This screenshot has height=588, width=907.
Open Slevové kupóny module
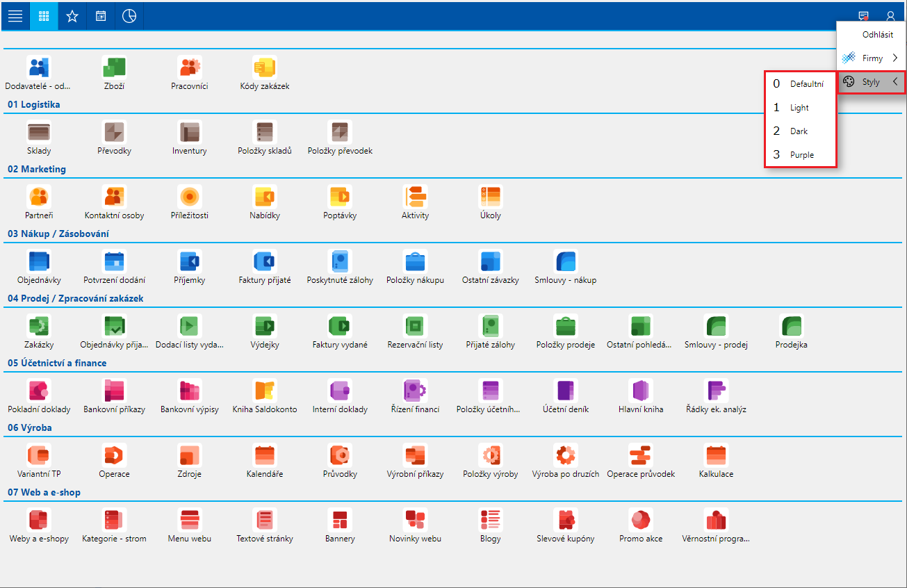pos(566,525)
